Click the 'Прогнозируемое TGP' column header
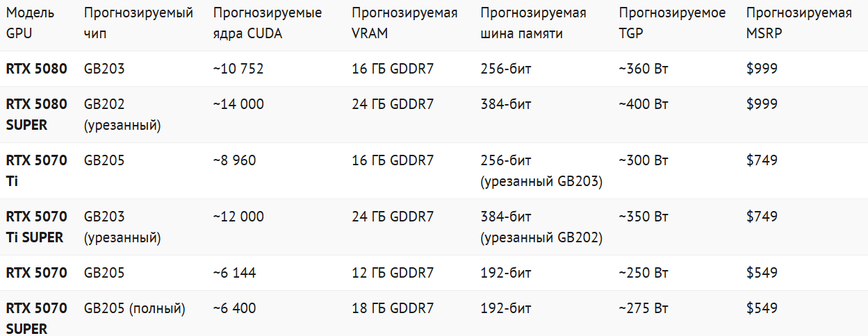 point(672,23)
